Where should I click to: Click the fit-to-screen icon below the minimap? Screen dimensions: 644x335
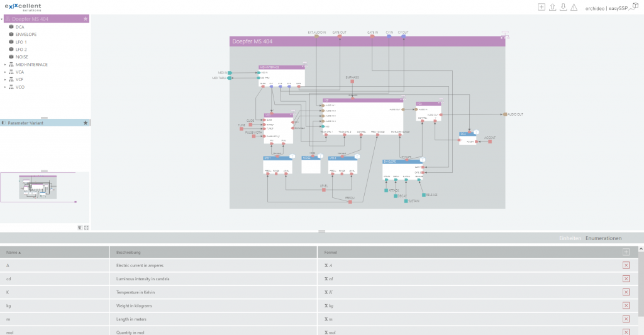point(86,228)
